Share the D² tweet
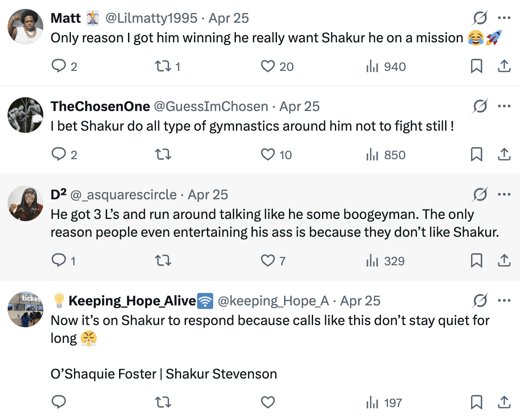The height and width of the screenshot is (420, 520). pos(503,261)
